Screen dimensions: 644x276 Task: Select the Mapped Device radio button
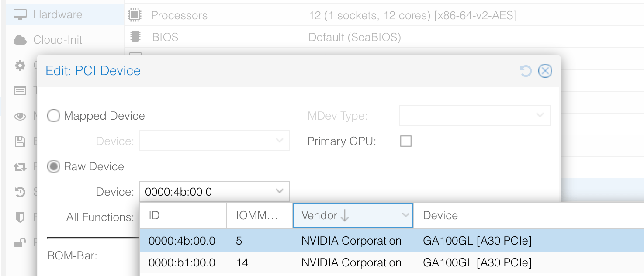[54, 116]
